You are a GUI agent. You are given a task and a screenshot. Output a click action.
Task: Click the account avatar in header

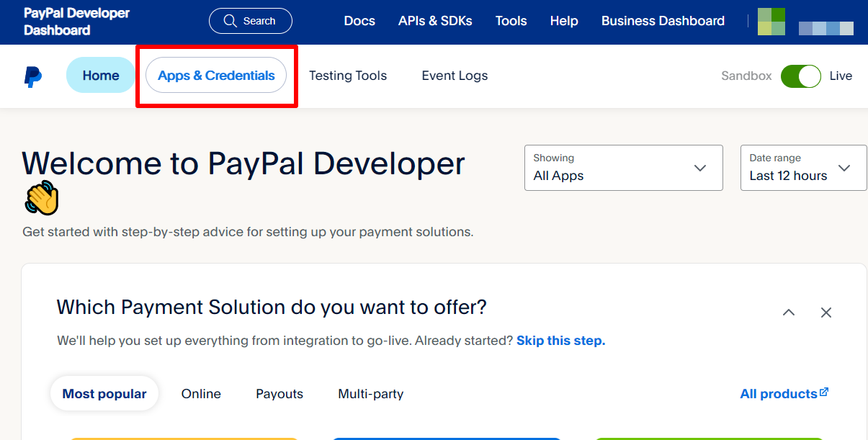pos(771,22)
